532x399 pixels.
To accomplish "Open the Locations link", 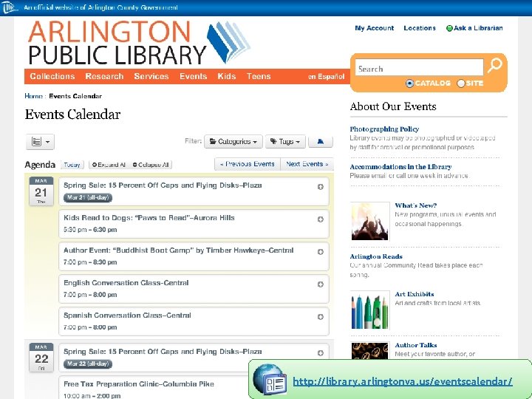I will click(420, 28).
